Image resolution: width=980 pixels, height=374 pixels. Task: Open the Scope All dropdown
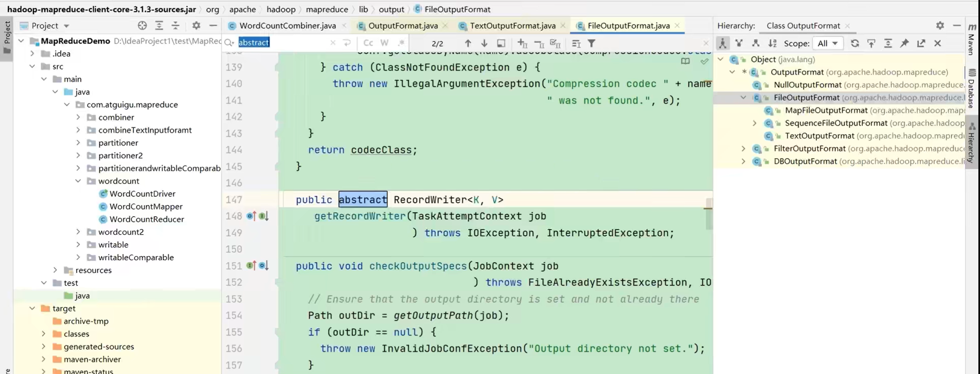[828, 43]
